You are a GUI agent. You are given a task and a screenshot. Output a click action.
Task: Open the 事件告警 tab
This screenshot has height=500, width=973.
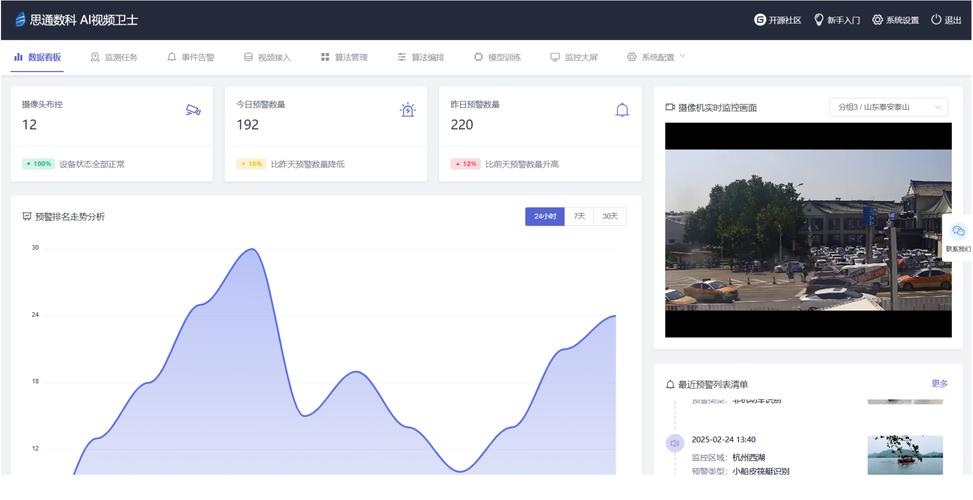click(191, 57)
